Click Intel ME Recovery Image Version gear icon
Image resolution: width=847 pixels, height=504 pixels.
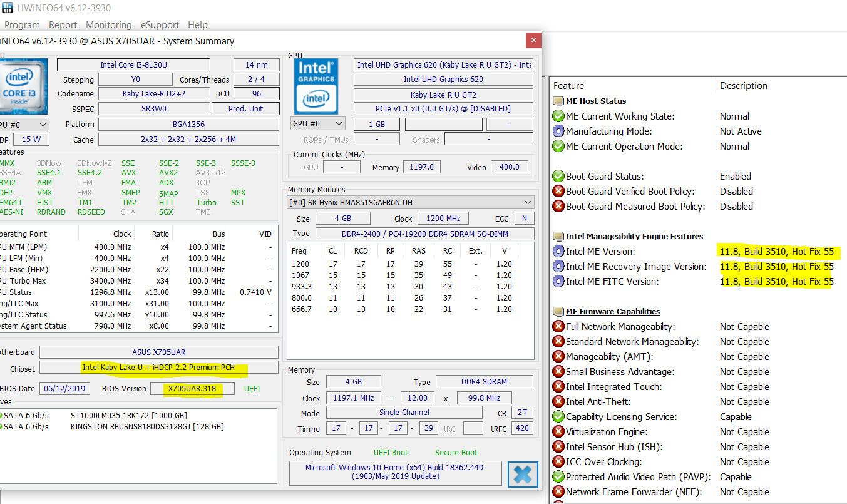(558, 267)
